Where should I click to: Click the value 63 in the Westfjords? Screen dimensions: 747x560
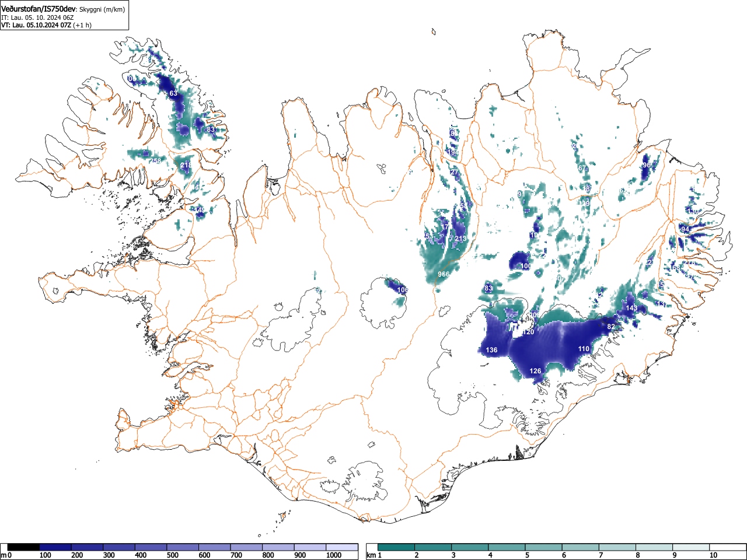pos(173,93)
